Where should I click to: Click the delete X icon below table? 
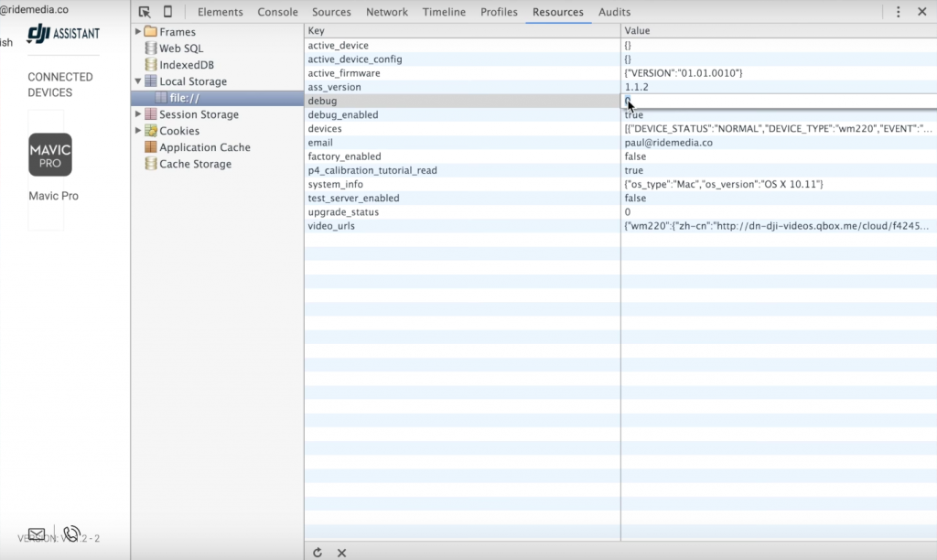pyautogui.click(x=341, y=553)
